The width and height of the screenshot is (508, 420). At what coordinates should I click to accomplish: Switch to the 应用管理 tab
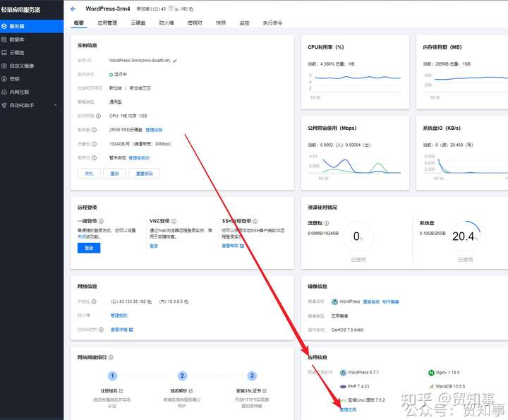(x=107, y=23)
